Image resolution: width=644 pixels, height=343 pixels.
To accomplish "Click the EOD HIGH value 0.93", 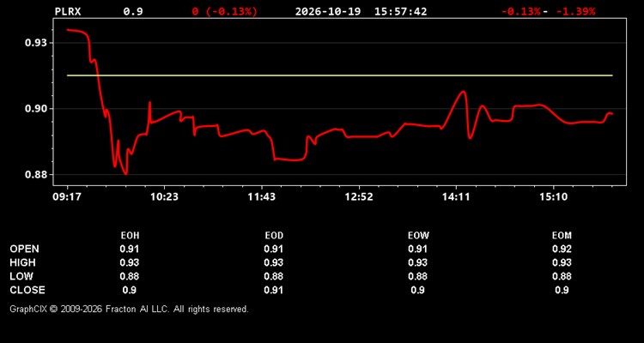I will 274,262.
